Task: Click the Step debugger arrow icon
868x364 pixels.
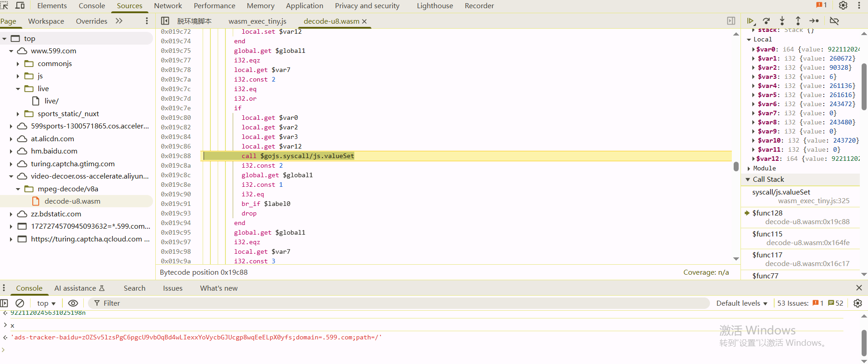Action: 814,21
